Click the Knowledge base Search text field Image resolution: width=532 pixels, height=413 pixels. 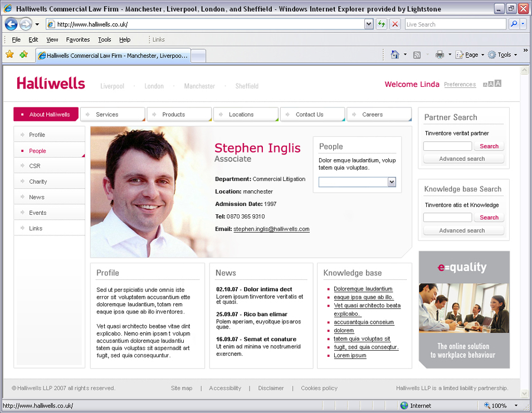point(447,217)
